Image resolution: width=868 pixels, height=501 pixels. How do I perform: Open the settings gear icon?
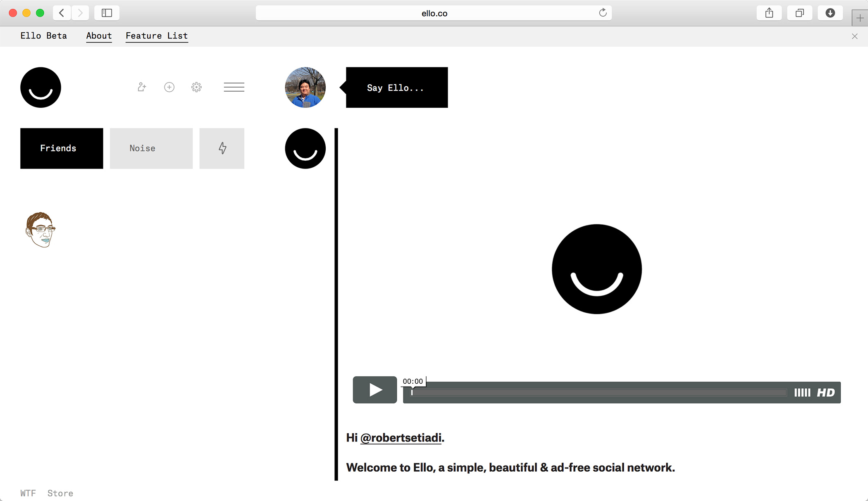pos(196,87)
